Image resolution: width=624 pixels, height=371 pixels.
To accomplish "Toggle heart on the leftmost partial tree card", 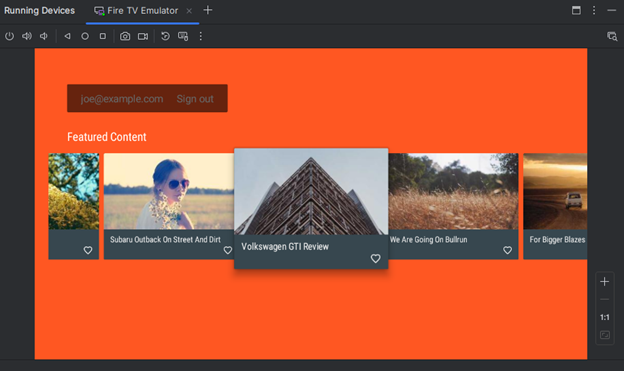I will coord(88,250).
